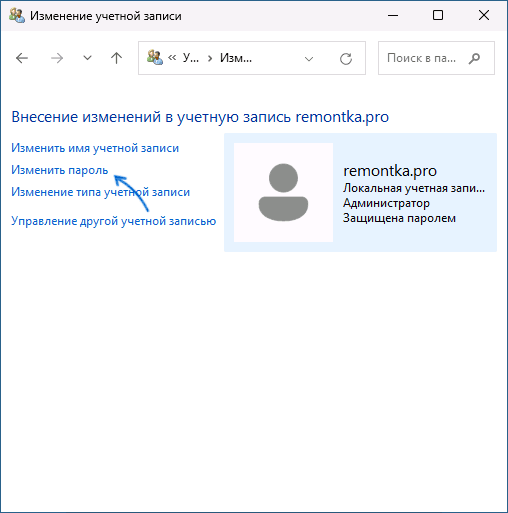Click the remontka.pro account name text
Image resolution: width=508 pixels, height=513 pixels.
[x=390, y=171]
